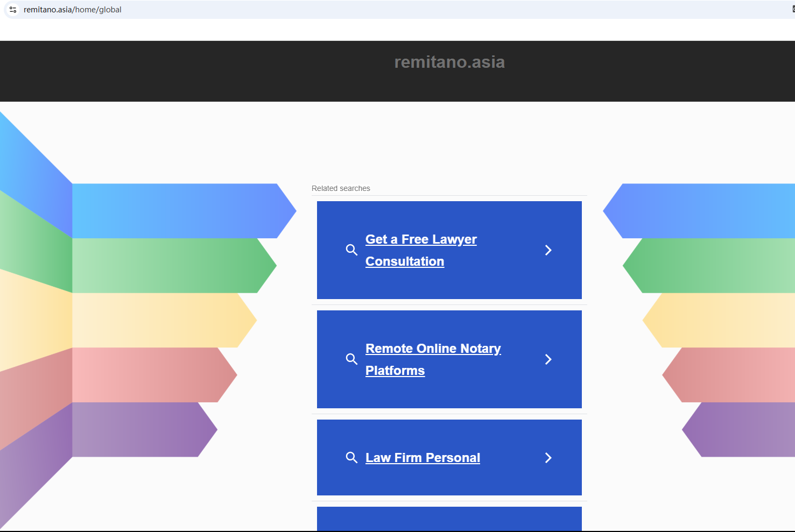Visit the "Law Firm Personal" link
This screenshot has height=532, width=795.
pyautogui.click(x=423, y=458)
